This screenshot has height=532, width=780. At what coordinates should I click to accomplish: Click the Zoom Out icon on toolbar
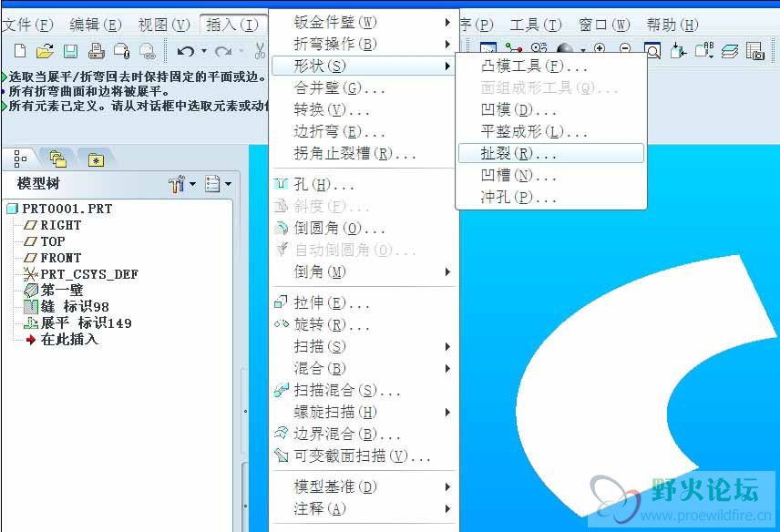click(624, 47)
